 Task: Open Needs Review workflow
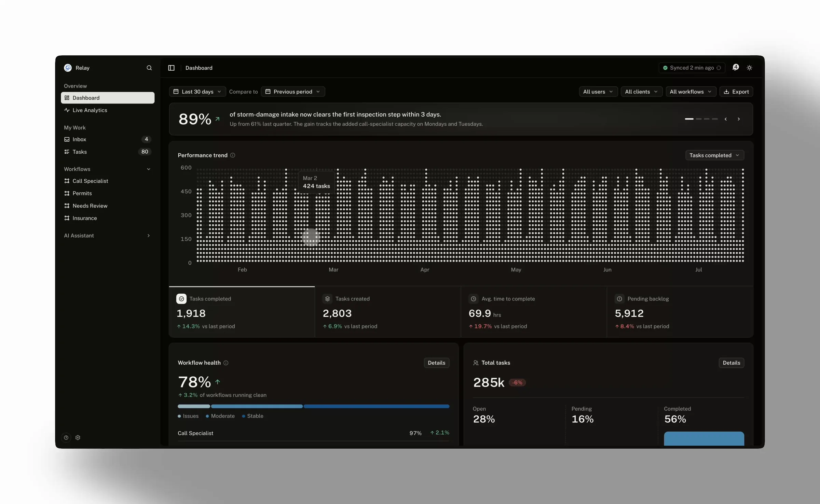108,206
